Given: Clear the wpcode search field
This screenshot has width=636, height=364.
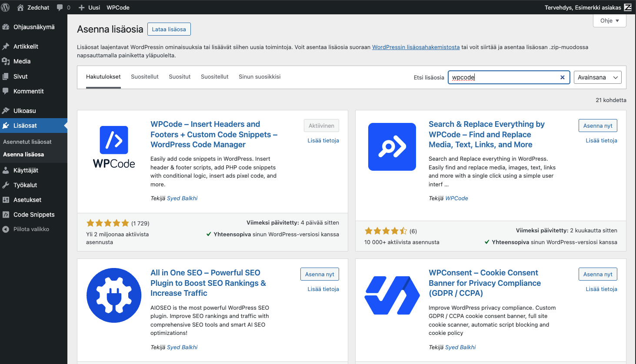Looking at the screenshot, I should coord(562,77).
